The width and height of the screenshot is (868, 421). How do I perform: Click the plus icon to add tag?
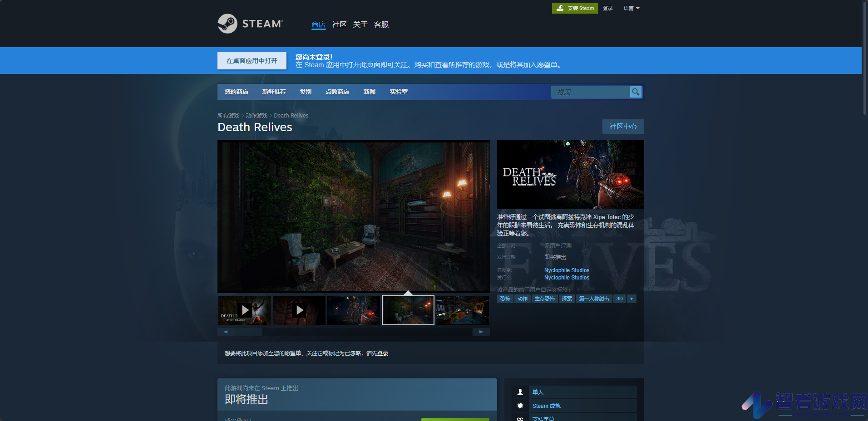[x=631, y=299]
